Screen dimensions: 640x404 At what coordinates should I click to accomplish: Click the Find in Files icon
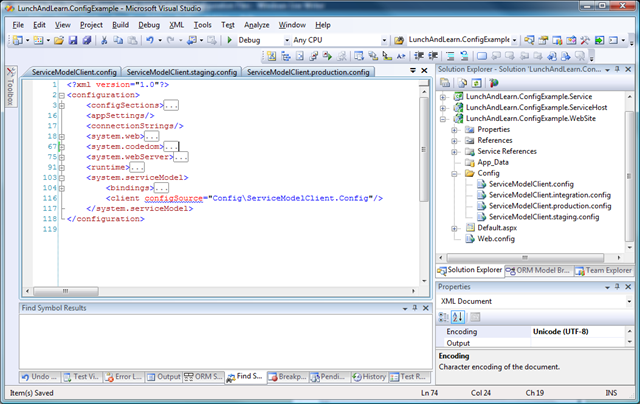tap(399, 40)
